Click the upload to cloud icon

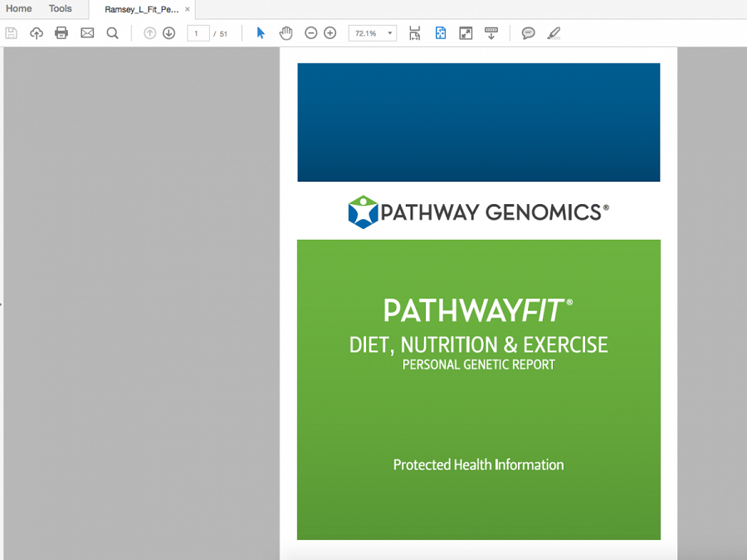(37, 33)
